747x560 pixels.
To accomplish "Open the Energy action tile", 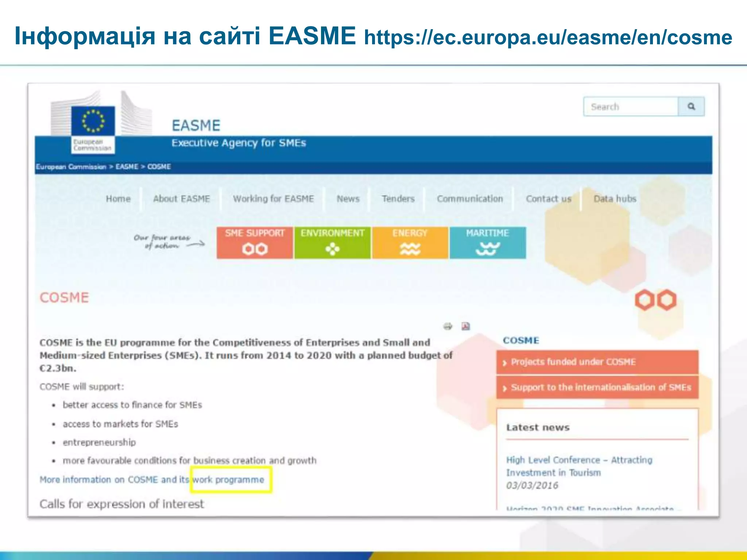I will tap(410, 242).
